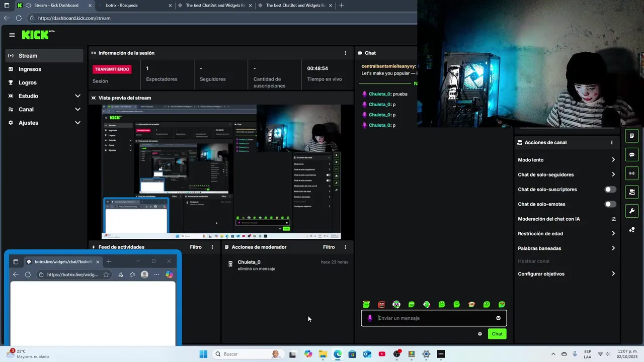Click the TRANSMITIENDO status badge

coord(112,69)
